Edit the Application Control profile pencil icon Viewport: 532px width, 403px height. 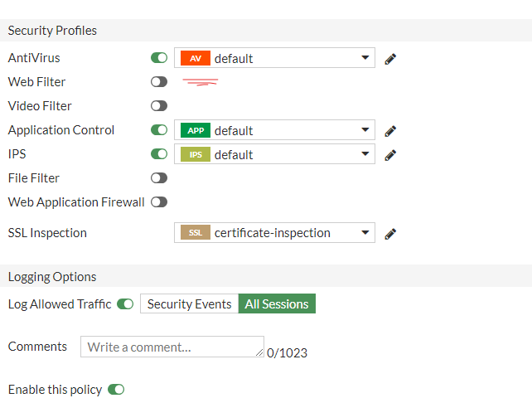point(390,131)
